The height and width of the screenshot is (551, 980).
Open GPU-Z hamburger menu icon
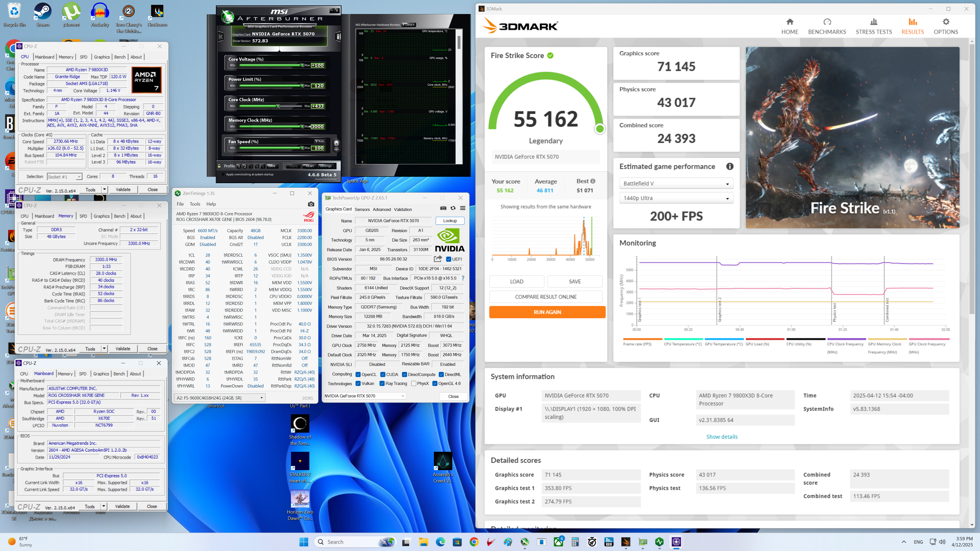463,208
